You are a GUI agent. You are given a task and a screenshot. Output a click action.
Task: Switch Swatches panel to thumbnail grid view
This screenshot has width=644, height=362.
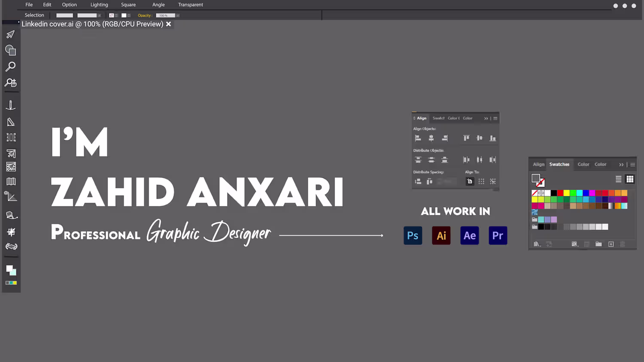tap(630, 179)
